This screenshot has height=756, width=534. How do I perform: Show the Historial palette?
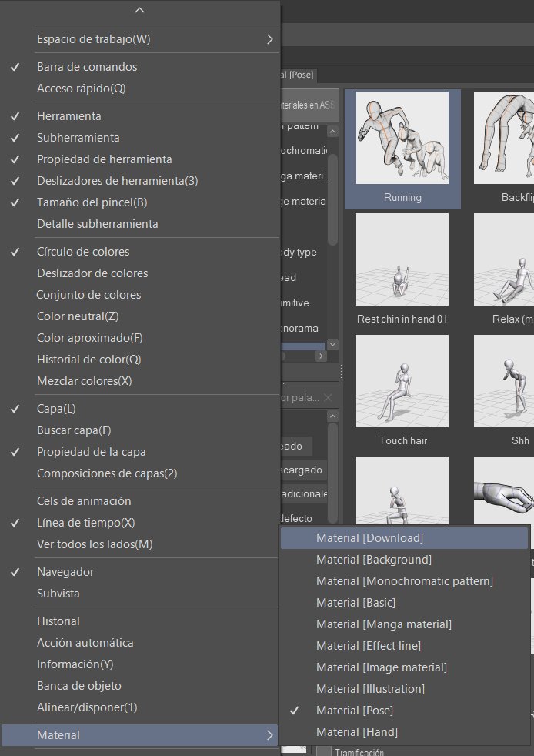pos(140,621)
